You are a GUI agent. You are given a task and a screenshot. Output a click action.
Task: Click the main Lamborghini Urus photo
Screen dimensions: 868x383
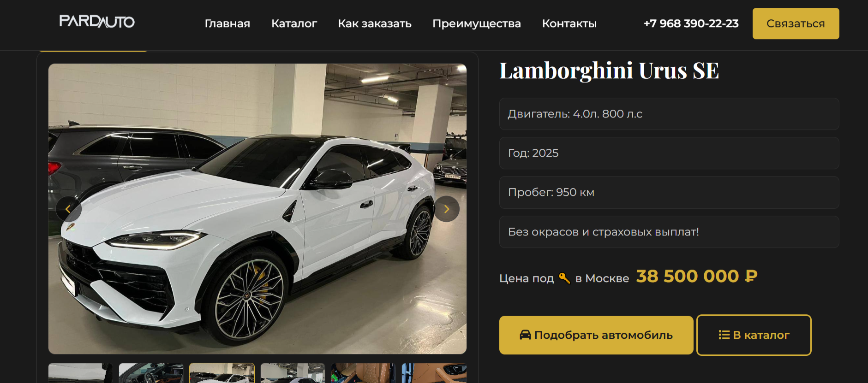[257, 209]
